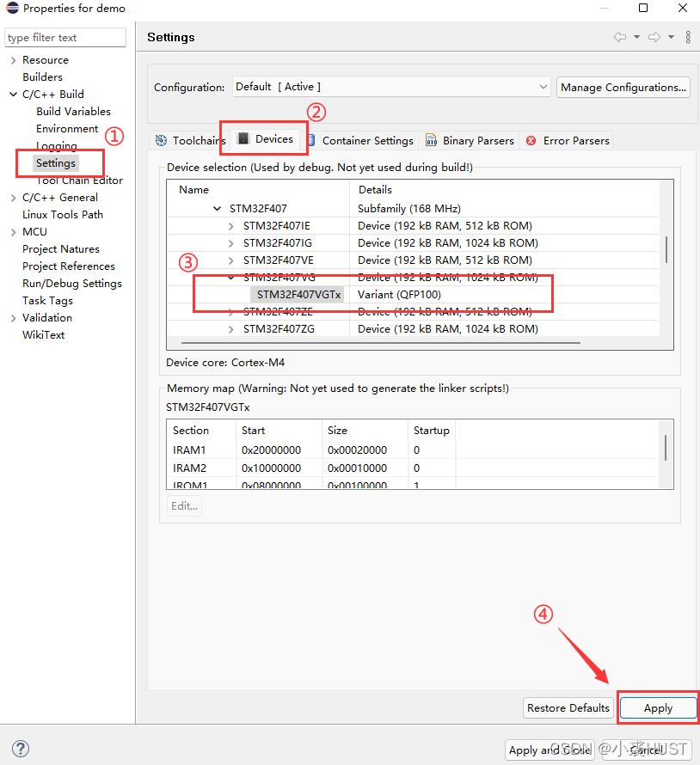Click the Toolchains tab icon
700x765 pixels.
tap(161, 140)
